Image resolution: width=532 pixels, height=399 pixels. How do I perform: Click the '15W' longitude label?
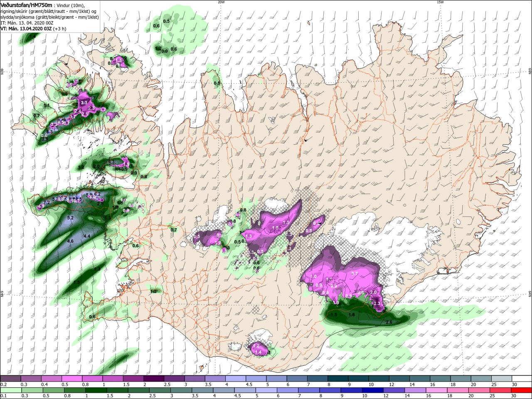pyautogui.click(x=440, y=2)
